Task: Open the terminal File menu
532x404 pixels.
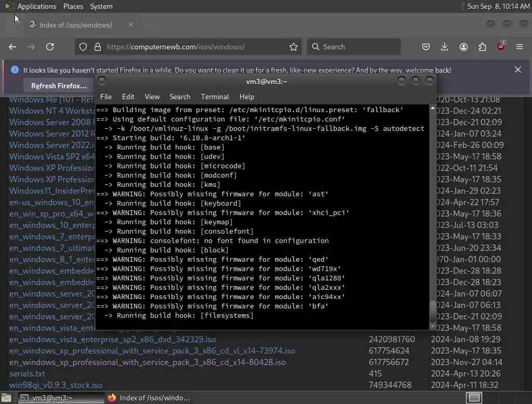Action: point(106,97)
